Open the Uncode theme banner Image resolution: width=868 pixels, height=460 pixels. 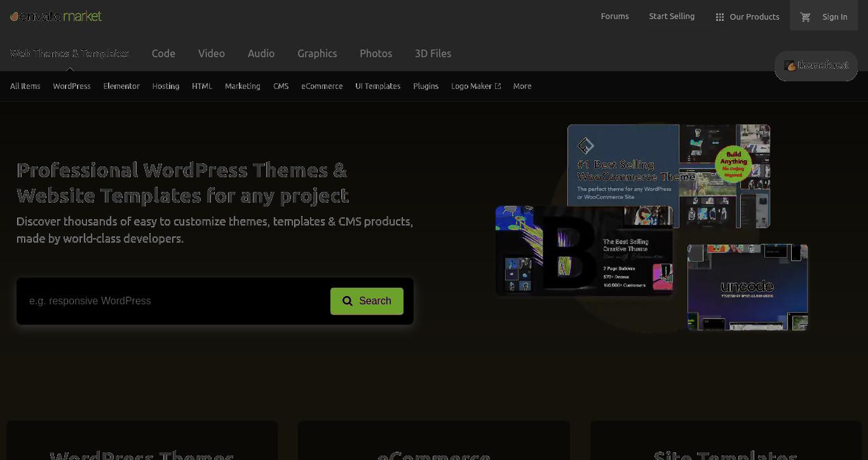pos(747,287)
